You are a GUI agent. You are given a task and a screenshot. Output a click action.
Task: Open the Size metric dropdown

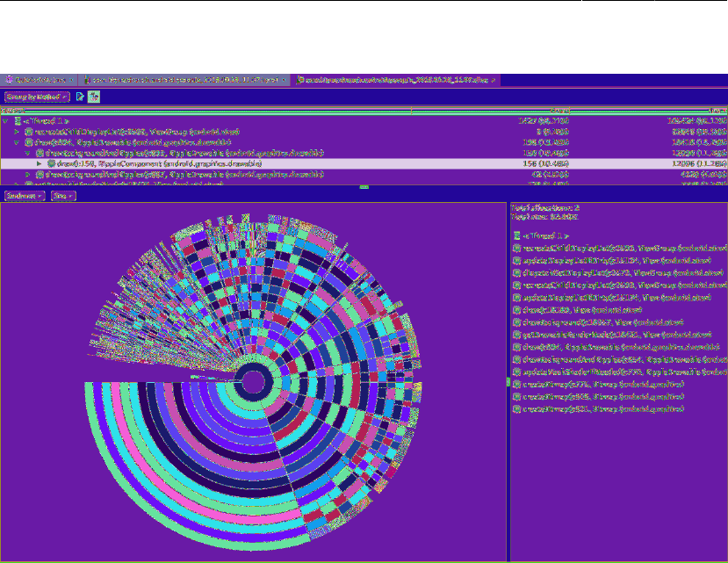[x=63, y=196]
